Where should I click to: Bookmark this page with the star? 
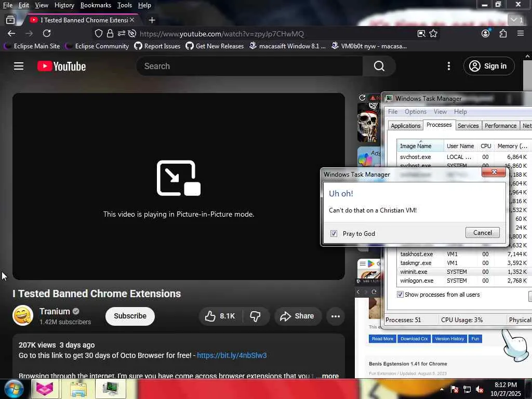(x=433, y=33)
